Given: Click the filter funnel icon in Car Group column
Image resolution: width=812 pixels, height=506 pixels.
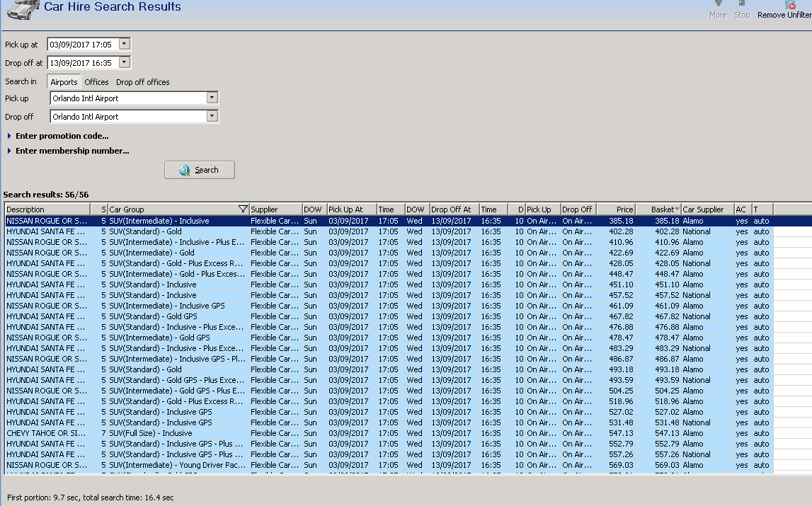Looking at the screenshot, I should coord(244,209).
